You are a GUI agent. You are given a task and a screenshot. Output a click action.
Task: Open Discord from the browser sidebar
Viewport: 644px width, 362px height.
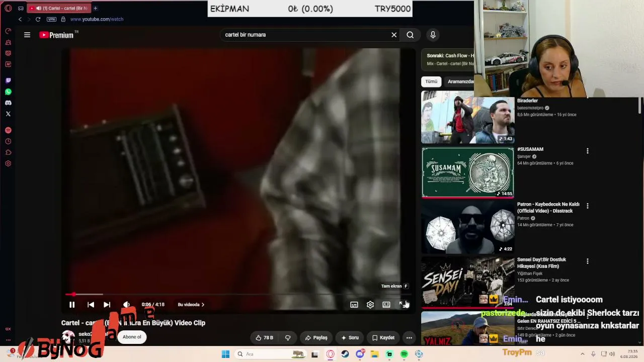(8, 103)
